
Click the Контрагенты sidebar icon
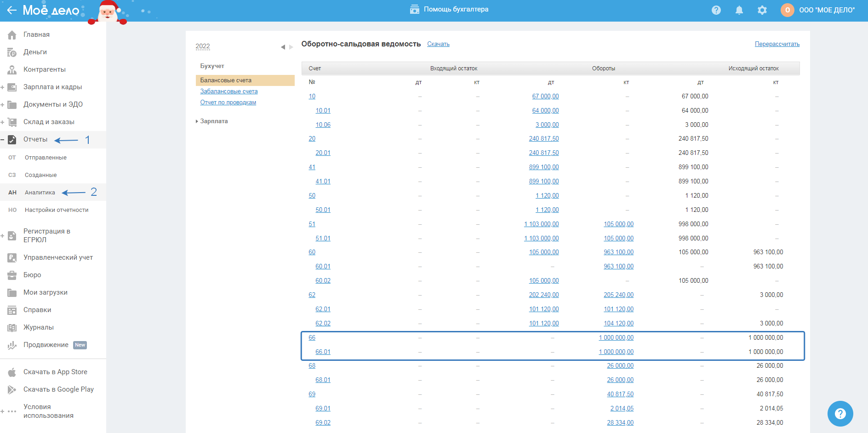point(12,70)
